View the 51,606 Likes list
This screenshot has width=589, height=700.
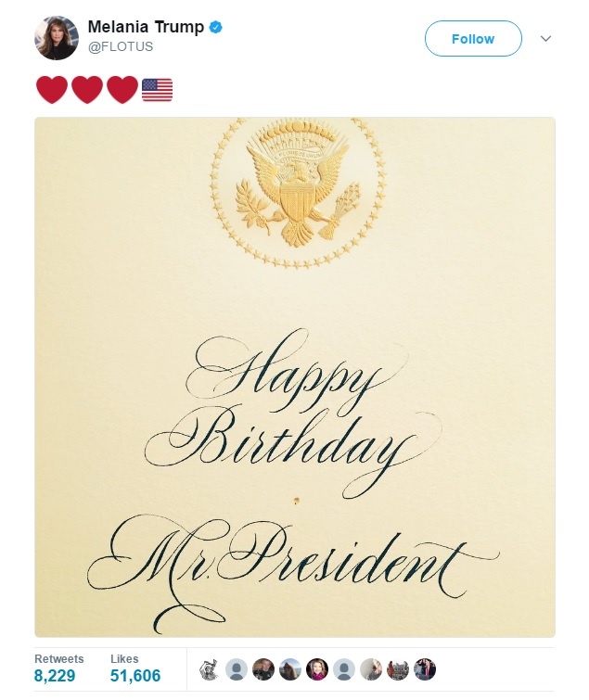click(135, 668)
